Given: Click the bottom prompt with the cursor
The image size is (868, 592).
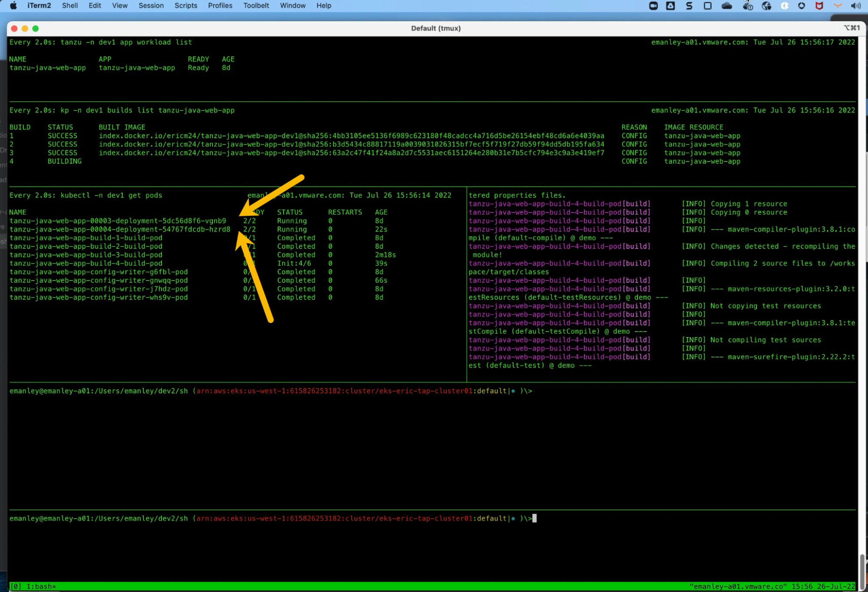Looking at the screenshot, I should point(535,518).
